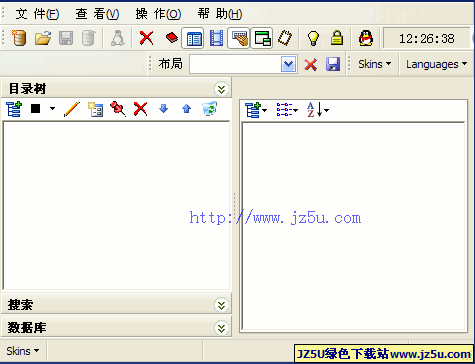The image size is (475, 364).
Task: Click the blue film strip icon
Action: point(216,38)
